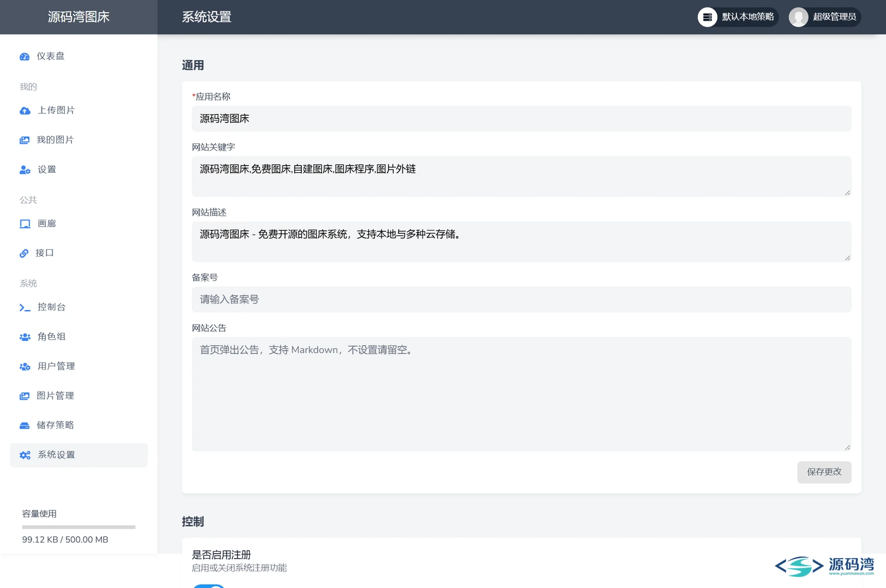Viewport: 886px width, 588px height.
Task: Click the cloud upload icon beside 上传图片
Action: pyautogui.click(x=25, y=111)
